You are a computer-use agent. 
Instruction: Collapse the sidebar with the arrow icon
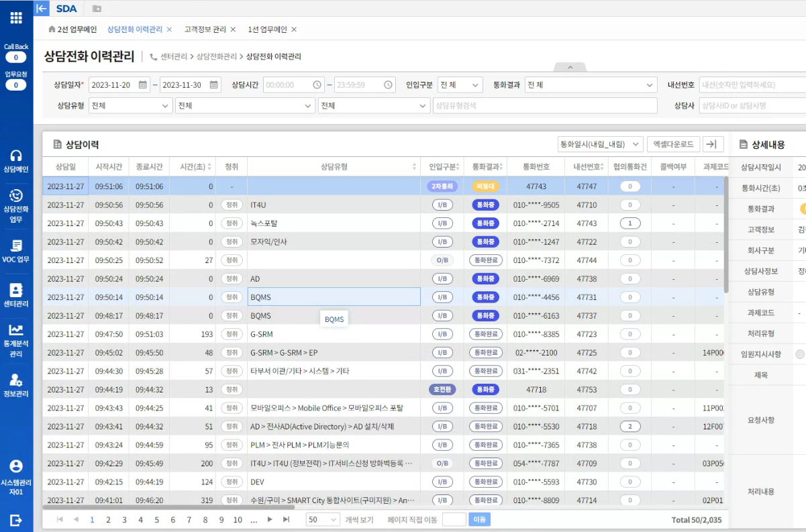[x=42, y=8]
